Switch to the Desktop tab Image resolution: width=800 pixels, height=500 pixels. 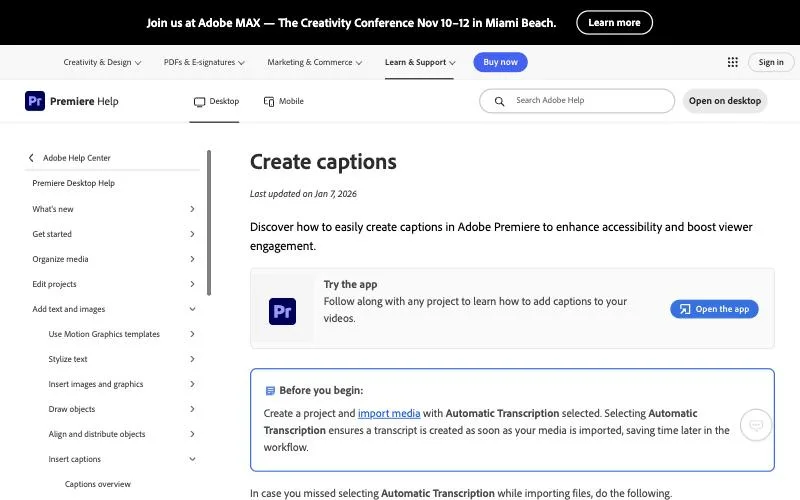[216, 102]
